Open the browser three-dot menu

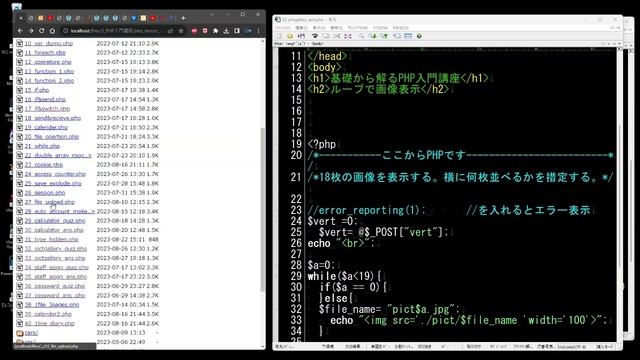pos(258,31)
